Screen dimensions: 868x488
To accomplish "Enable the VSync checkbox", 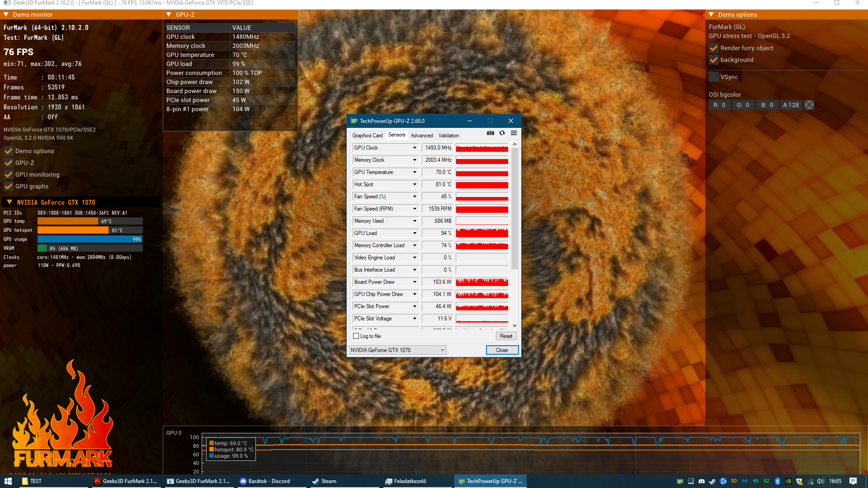I will pyautogui.click(x=714, y=77).
